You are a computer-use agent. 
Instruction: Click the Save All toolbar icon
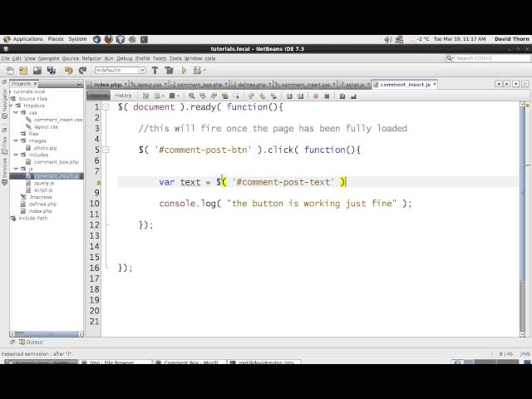52,71
